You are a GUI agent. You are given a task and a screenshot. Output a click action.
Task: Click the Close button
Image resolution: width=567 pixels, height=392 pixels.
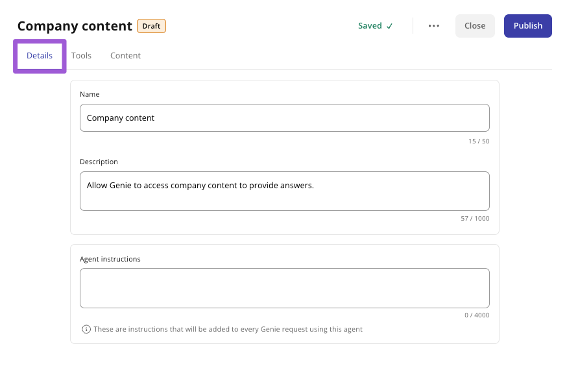tap(475, 26)
